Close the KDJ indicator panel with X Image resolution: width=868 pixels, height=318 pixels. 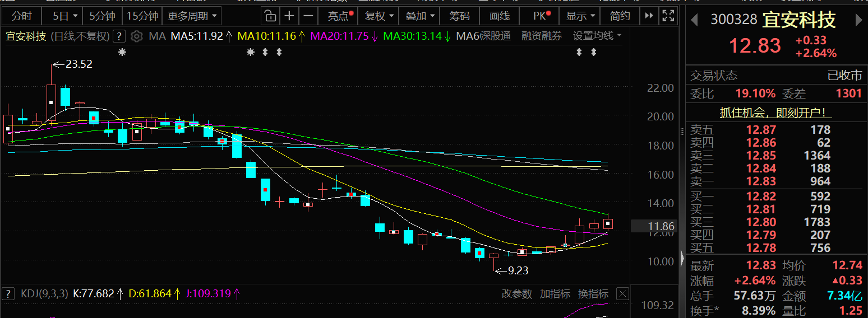(622, 293)
